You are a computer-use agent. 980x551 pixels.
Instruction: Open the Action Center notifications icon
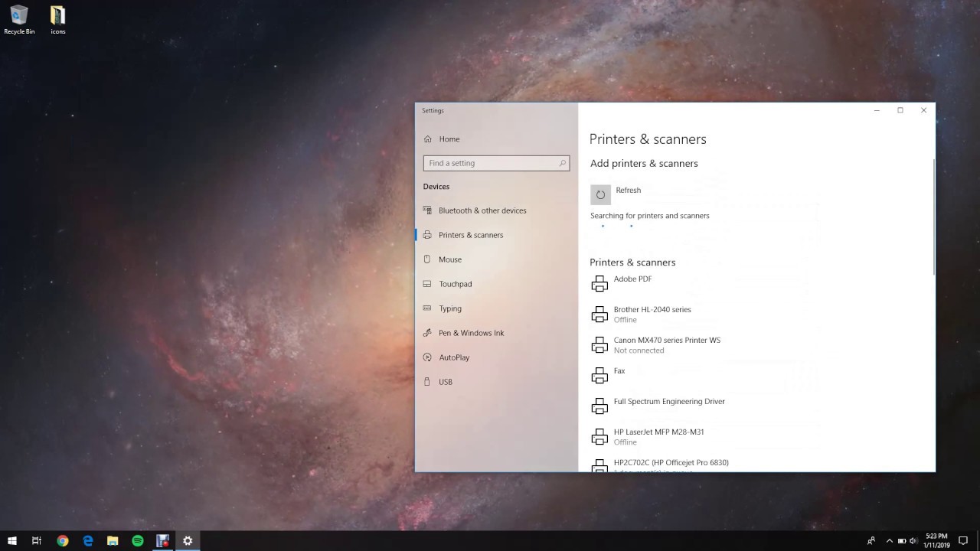tap(963, 541)
